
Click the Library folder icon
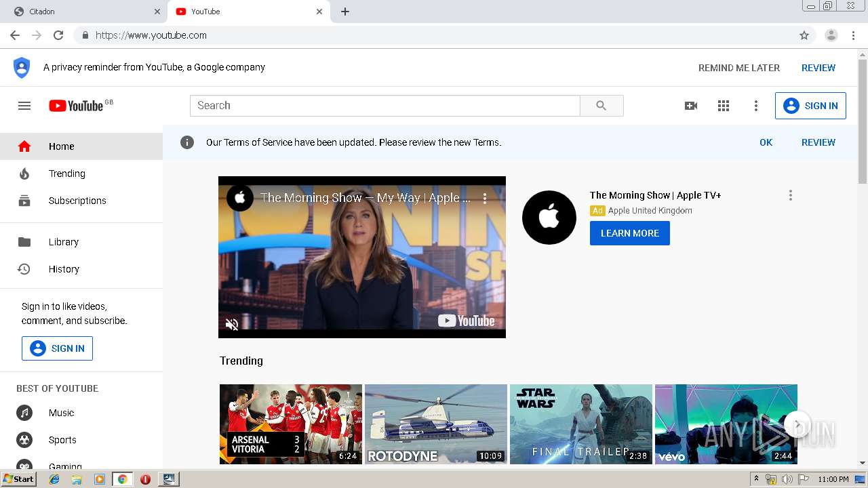[x=24, y=242]
